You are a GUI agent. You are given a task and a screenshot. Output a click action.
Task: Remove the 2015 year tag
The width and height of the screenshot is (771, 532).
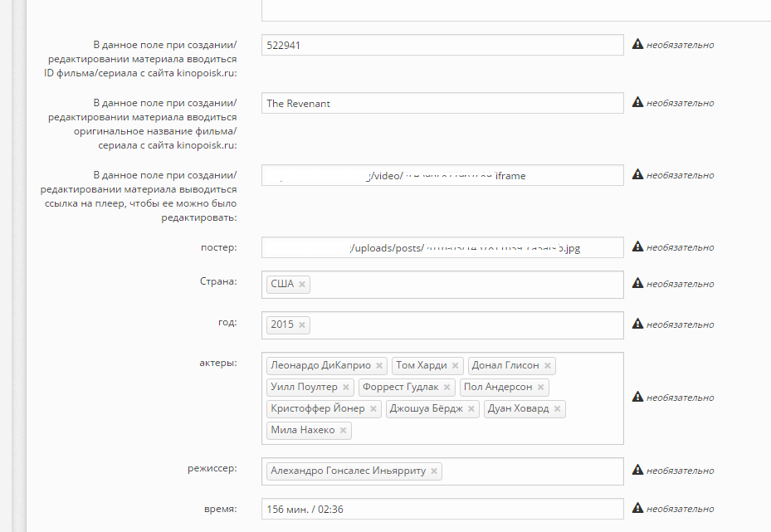point(302,325)
